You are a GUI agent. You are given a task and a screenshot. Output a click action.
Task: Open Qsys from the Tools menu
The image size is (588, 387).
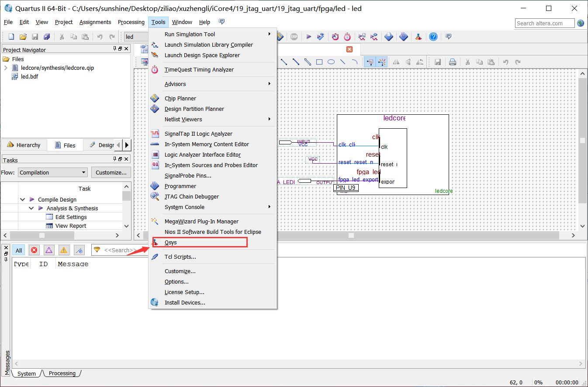171,243
